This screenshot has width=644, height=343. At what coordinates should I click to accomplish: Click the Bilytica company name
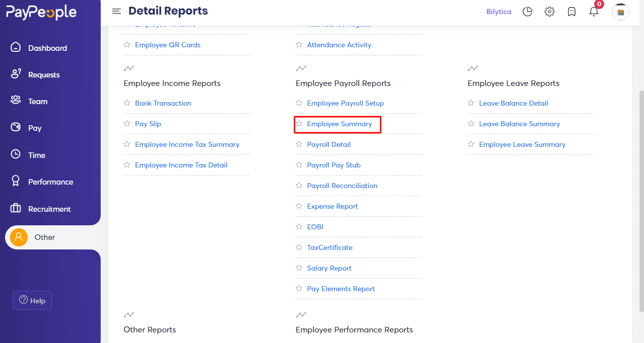coord(498,11)
